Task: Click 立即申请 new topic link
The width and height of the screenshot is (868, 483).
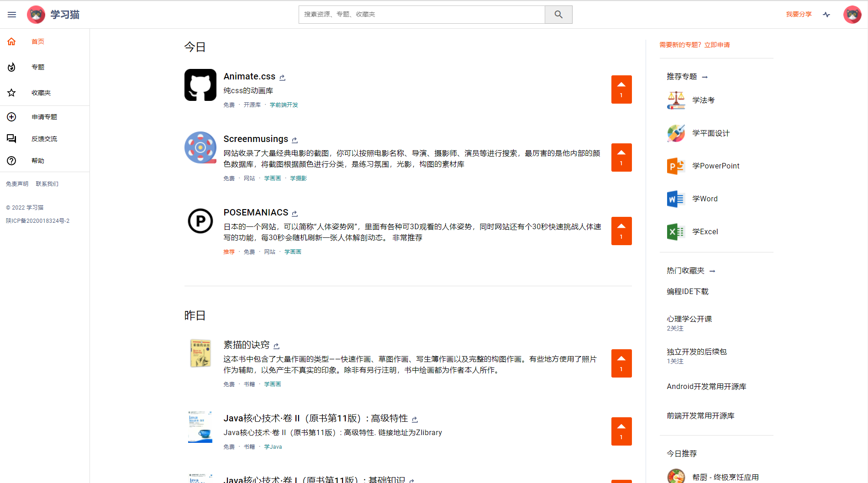Action: [717, 45]
